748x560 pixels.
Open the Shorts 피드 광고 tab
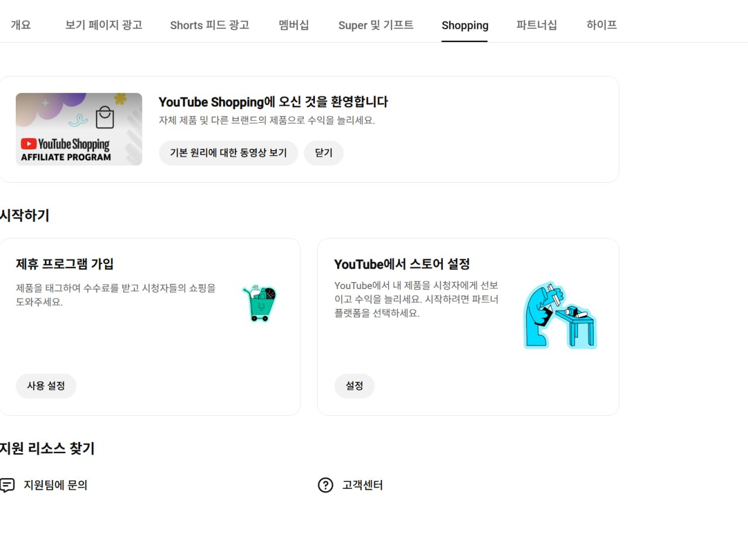click(x=210, y=25)
